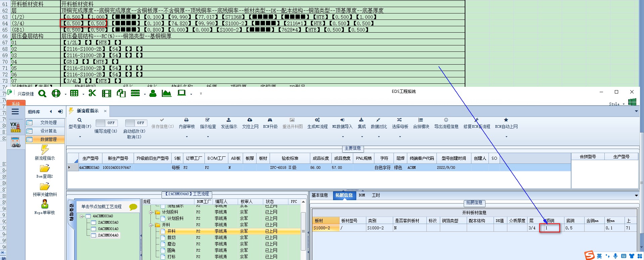Click 数据对比 compare tool
The image size is (644, 260).
(x=379, y=123)
